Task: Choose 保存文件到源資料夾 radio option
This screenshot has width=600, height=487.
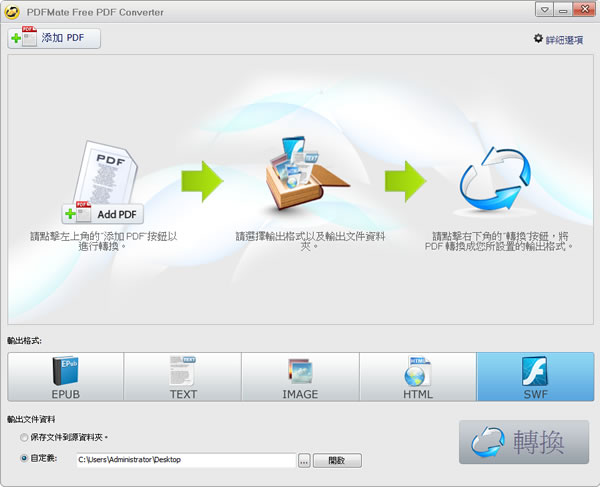Action: coord(24,437)
